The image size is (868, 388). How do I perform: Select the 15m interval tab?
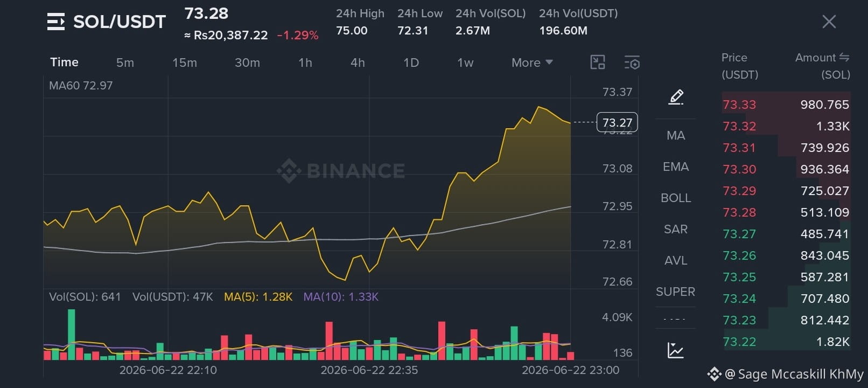pyautogui.click(x=185, y=63)
